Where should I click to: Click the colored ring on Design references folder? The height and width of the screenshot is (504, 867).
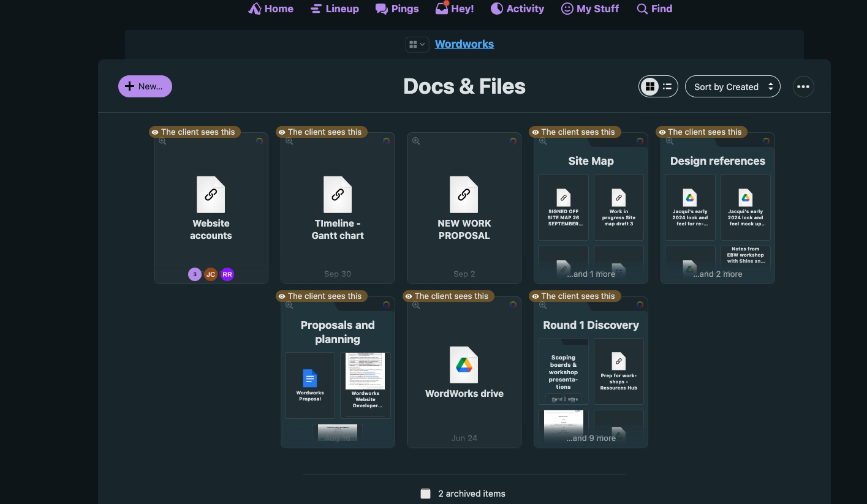point(766,141)
